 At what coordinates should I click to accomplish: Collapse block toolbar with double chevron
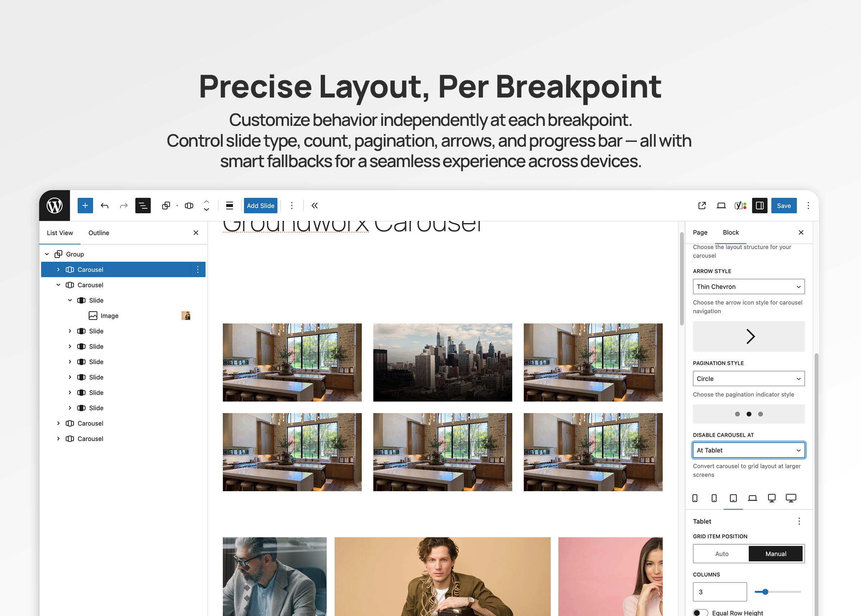pos(315,205)
